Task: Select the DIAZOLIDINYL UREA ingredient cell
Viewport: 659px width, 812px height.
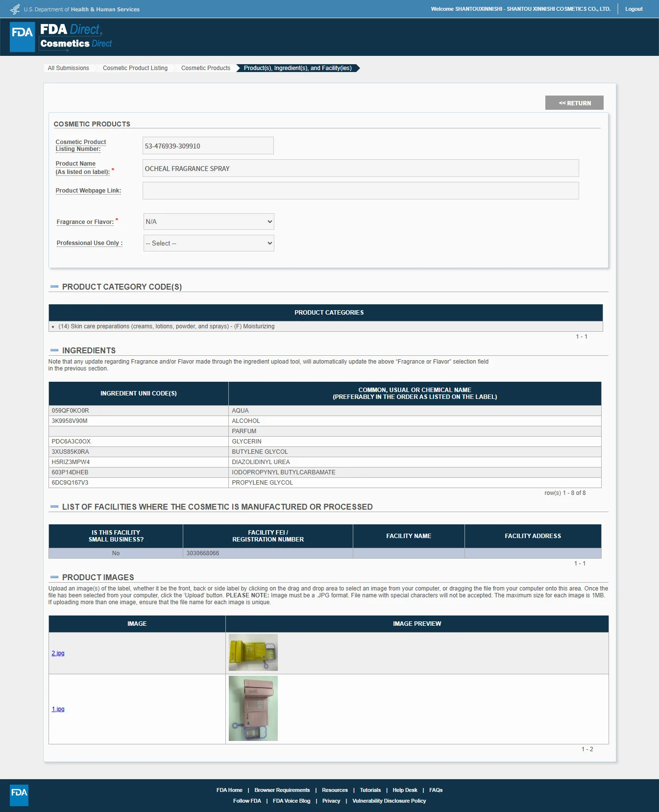Action: point(415,462)
